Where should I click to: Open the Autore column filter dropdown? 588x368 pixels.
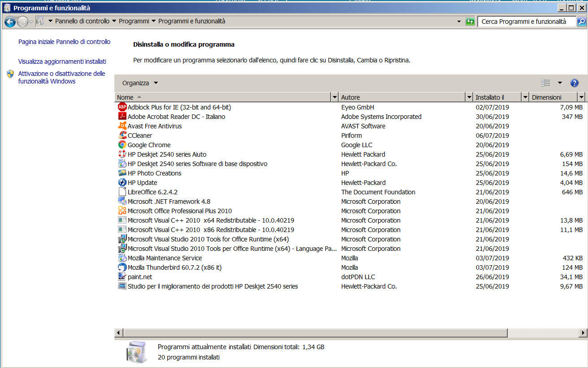click(x=469, y=97)
